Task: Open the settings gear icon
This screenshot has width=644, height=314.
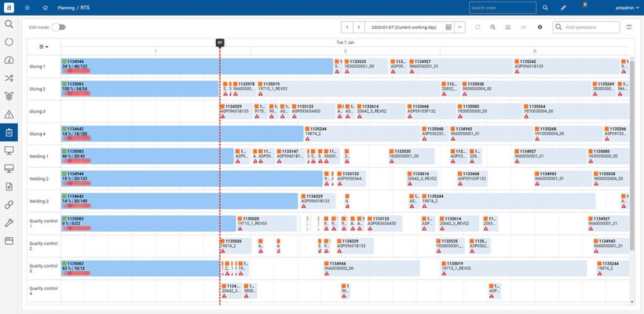Action: click(x=540, y=27)
